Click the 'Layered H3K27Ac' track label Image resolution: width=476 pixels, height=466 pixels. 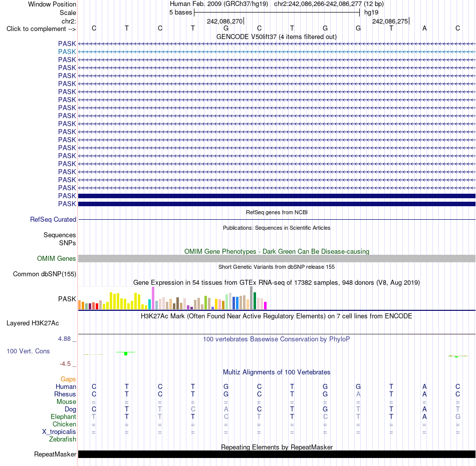coord(33,323)
